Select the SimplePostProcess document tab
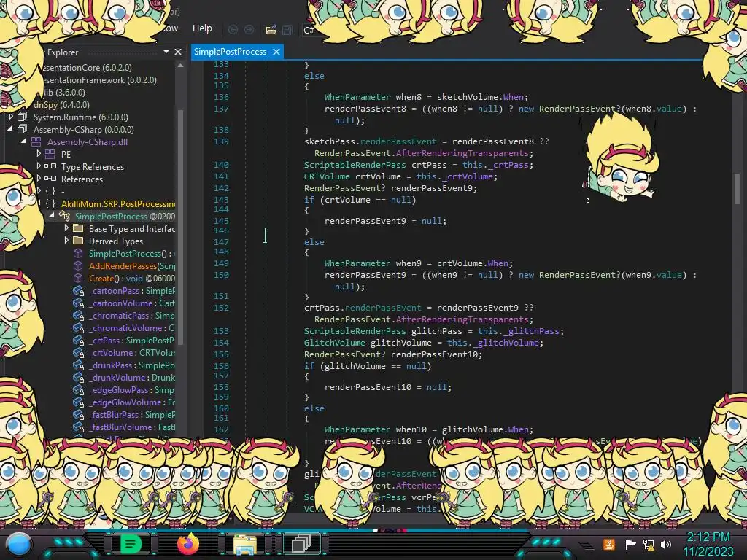Viewport: 747px width, 560px height. pos(230,52)
